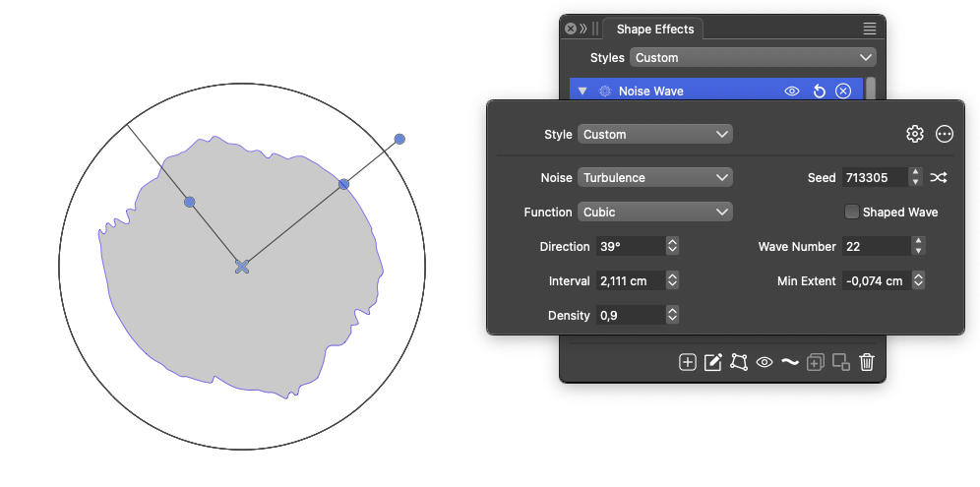This screenshot has width=980, height=487.
Task: Click the Direction value field
Action: 630,246
